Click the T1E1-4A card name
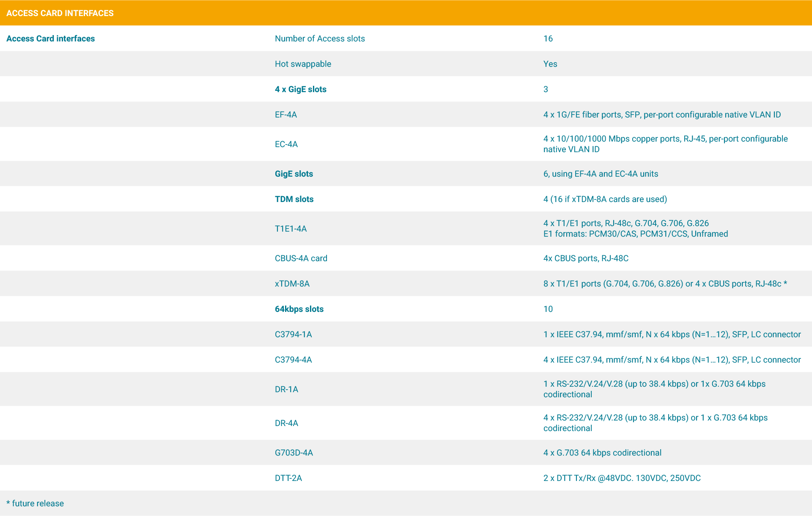 pos(291,229)
